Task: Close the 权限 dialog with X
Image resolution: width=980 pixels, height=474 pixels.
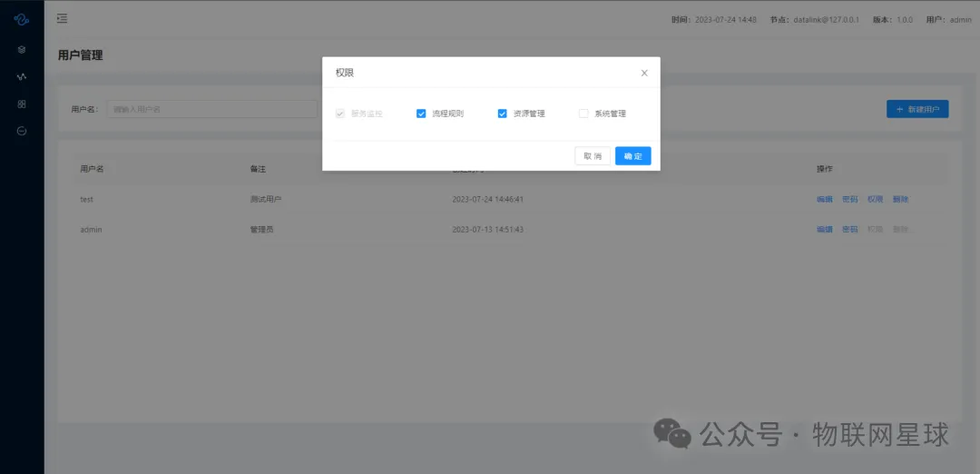Action: [644, 73]
